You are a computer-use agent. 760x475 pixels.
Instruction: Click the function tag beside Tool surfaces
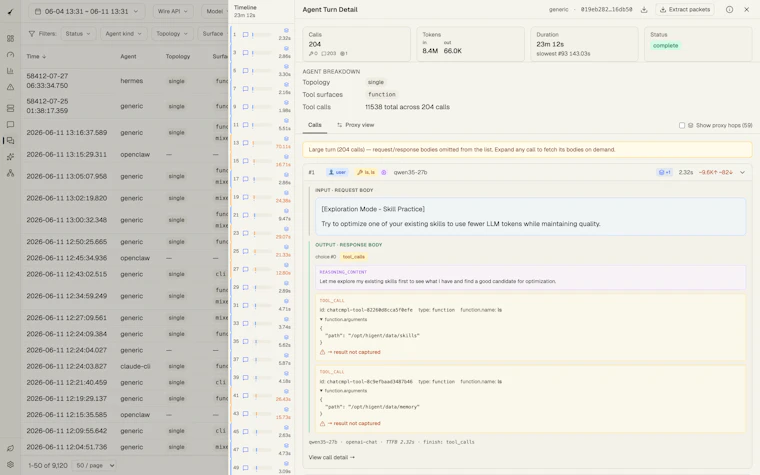[x=381, y=95]
